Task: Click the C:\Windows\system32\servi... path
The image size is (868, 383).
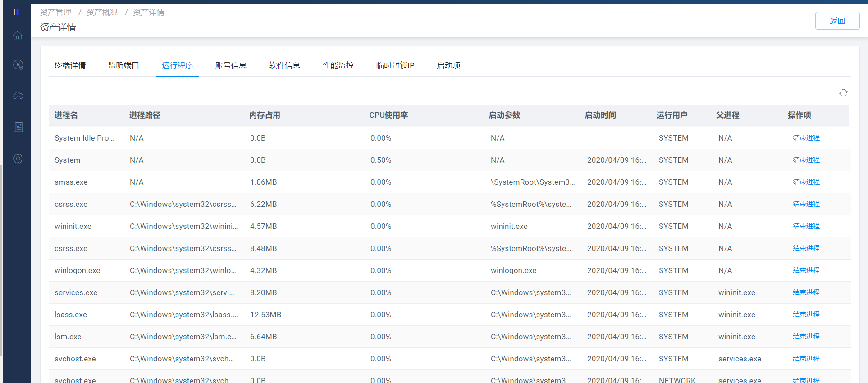Action: pos(182,292)
